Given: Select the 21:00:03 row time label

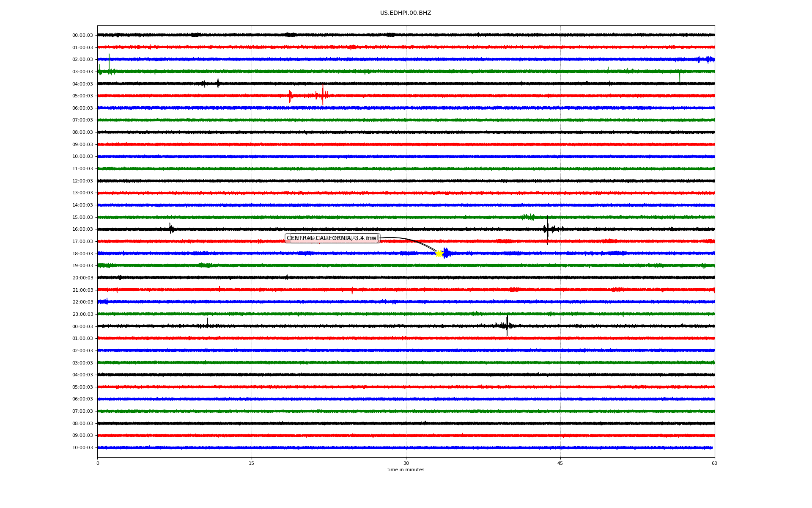Looking at the screenshot, I should click(82, 290).
